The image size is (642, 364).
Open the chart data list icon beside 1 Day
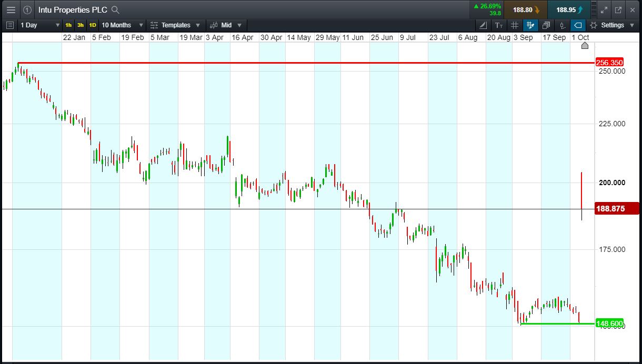click(x=10, y=25)
